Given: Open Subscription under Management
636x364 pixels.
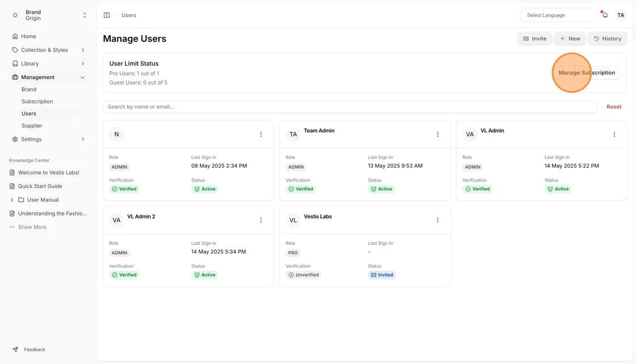Looking at the screenshot, I should (x=37, y=102).
